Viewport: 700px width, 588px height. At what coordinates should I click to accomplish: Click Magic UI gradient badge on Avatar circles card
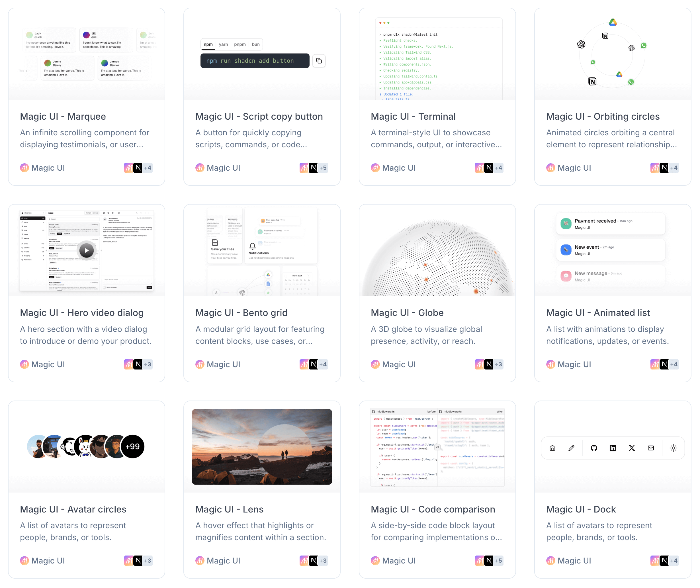click(129, 561)
